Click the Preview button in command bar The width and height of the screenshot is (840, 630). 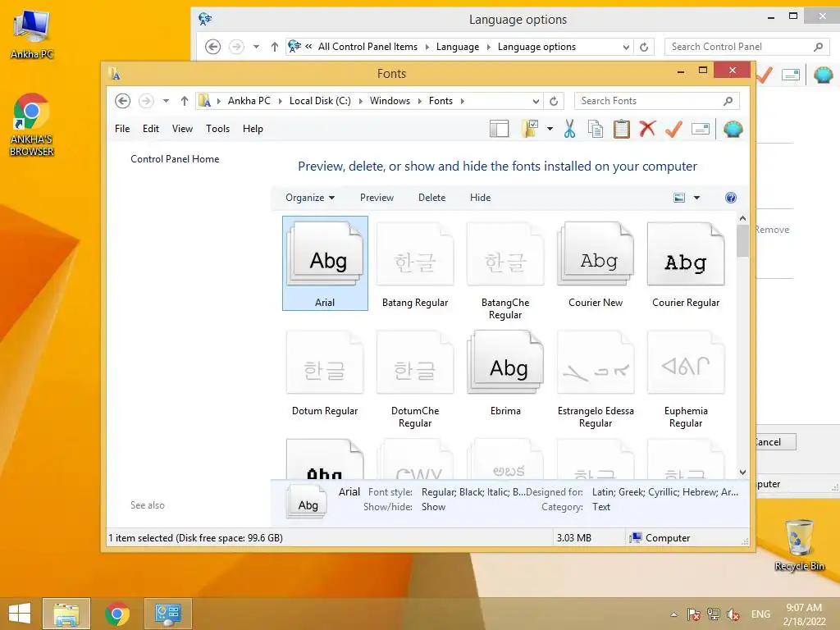pos(377,198)
